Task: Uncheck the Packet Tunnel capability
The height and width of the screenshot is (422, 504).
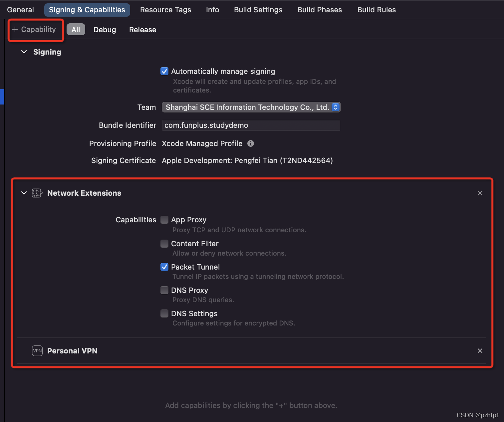Action: (x=164, y=267)
